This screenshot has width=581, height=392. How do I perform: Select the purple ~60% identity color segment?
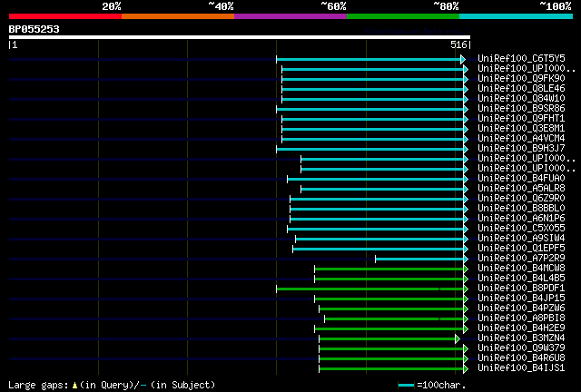point(290,16)
